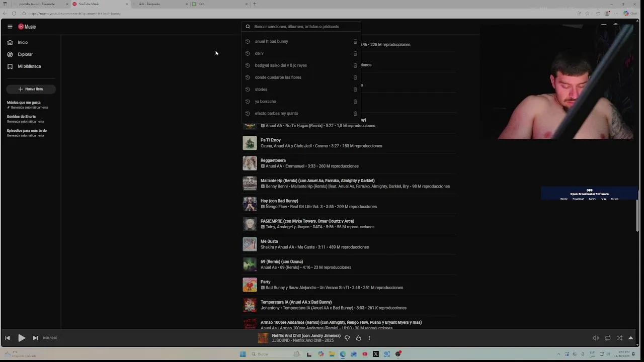Toggle shuffle in the player bar

tap(619, 338)
